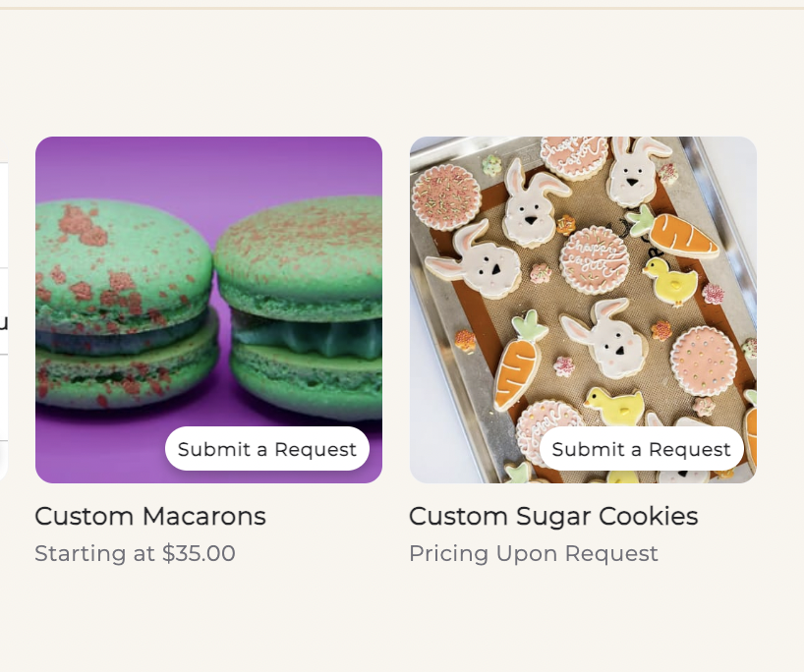Viewport: 804px width, 672px height.
Task: Click the right green macaron with frosting filling
Action: tap(303, 308)
